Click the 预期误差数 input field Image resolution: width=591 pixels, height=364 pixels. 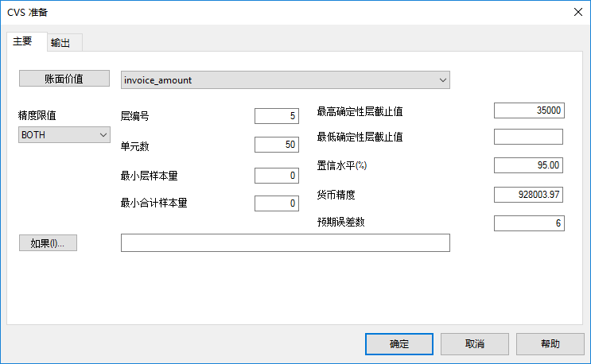tap(528, 223)
